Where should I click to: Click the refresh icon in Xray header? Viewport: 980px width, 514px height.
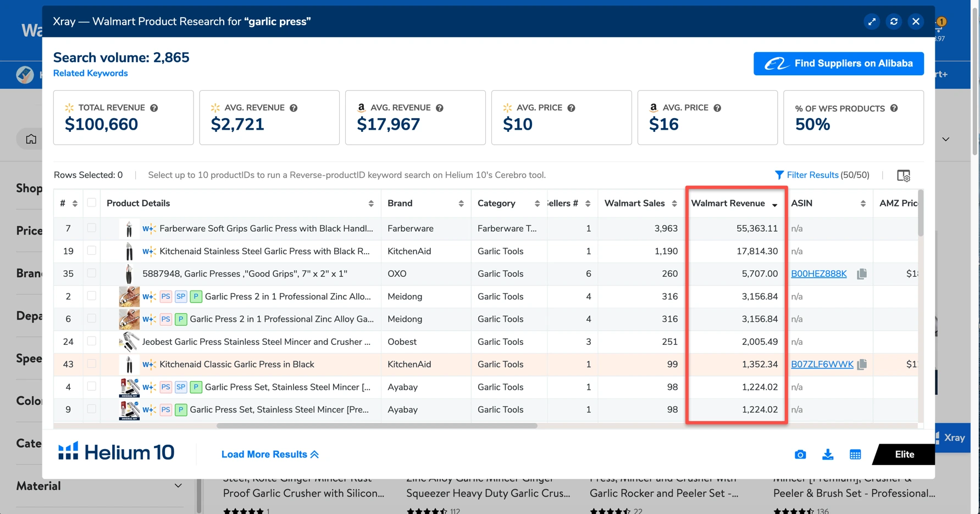(894, 21)
